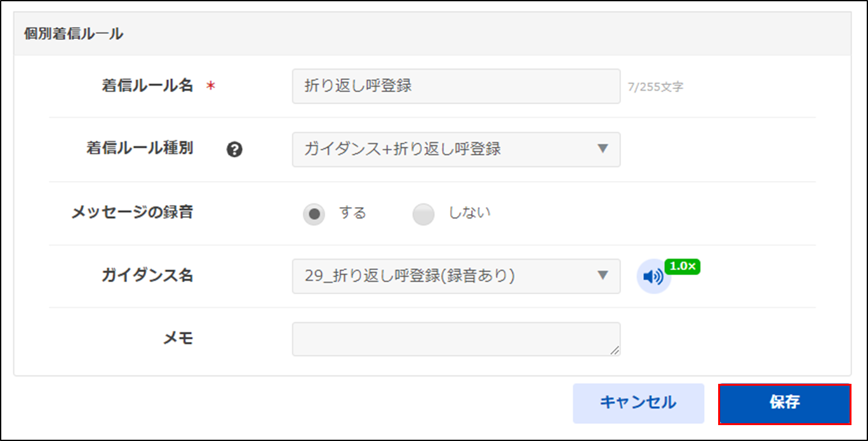Viewport: 868px width, 441px height.
Task: Click the ガイダンス名 field label
Action: [x=147, y=276]
